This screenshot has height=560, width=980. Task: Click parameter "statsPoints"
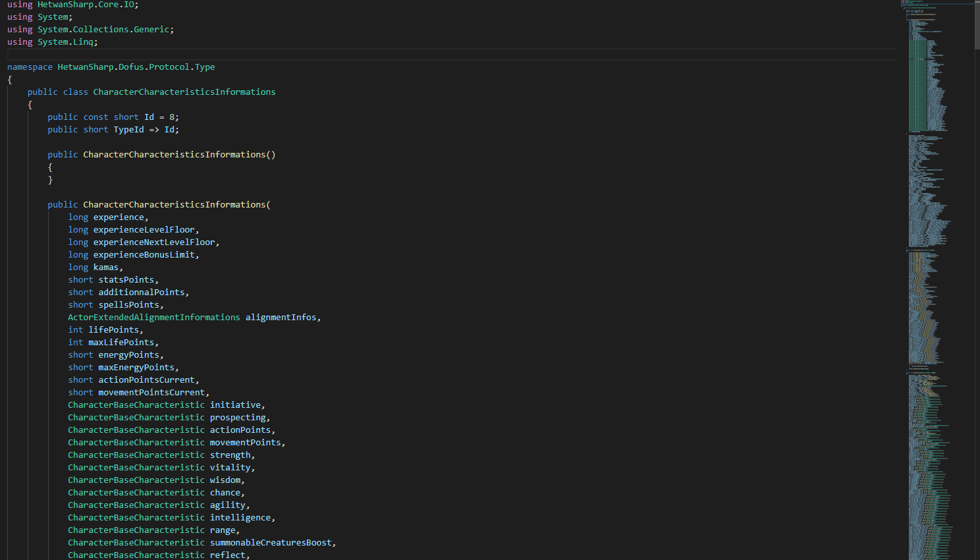(126, 280)
